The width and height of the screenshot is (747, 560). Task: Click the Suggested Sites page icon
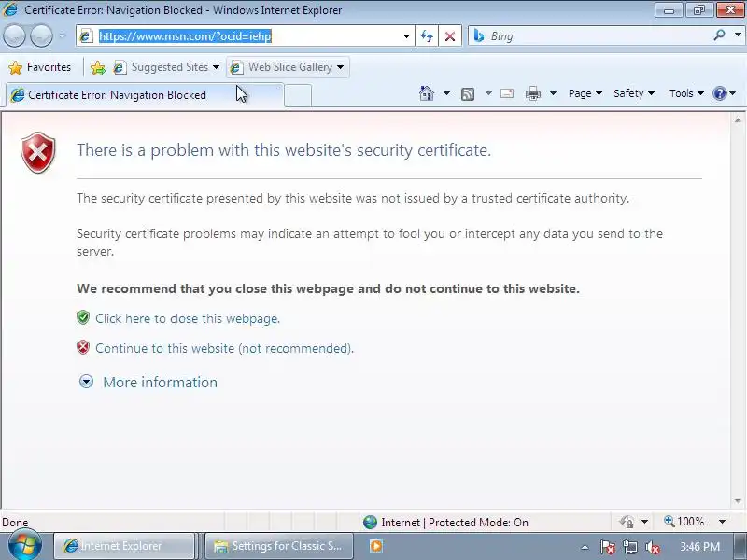click(x=120, y=67)
